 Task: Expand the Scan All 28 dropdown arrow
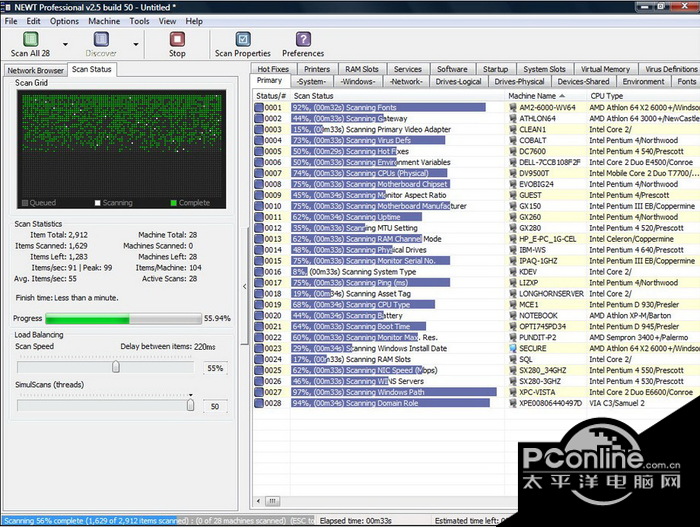pos(65,45)
